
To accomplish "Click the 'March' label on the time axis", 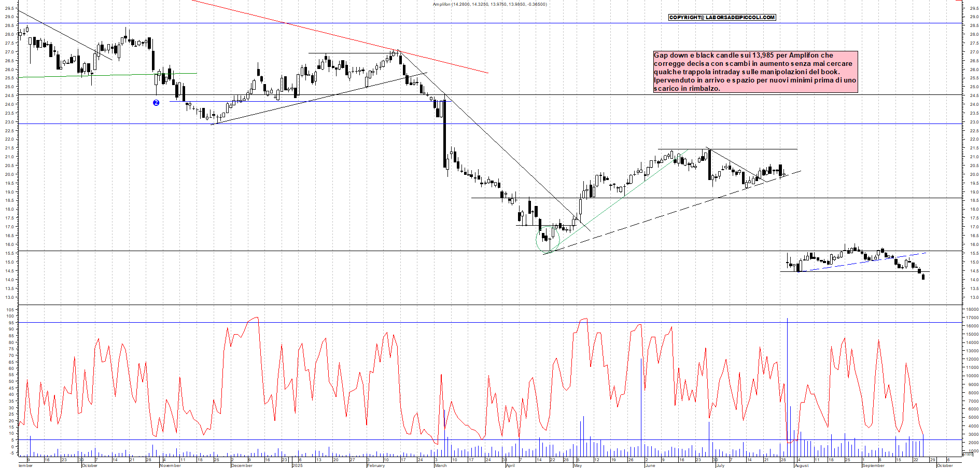I will (x=441, y=465).
